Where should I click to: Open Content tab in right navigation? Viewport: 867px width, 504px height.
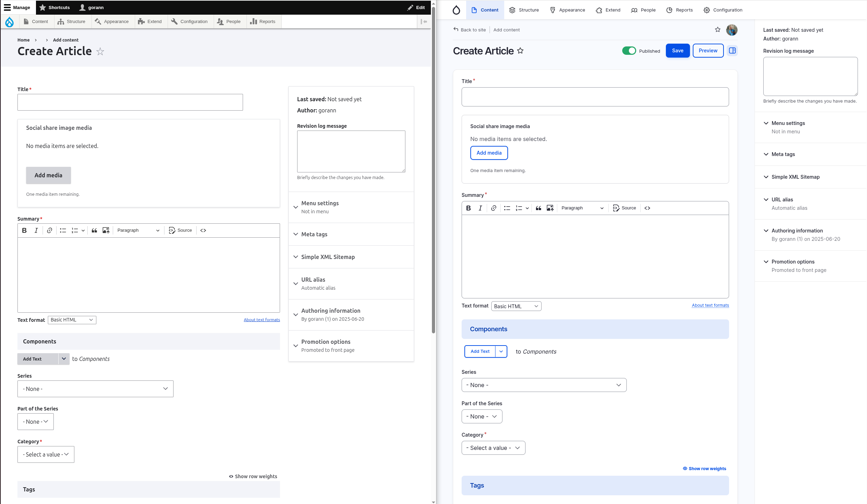click(485, 10)
